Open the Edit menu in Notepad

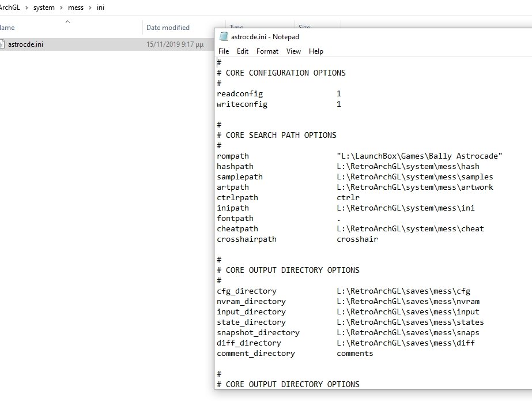pyautogui.click(x=243, y=51)
